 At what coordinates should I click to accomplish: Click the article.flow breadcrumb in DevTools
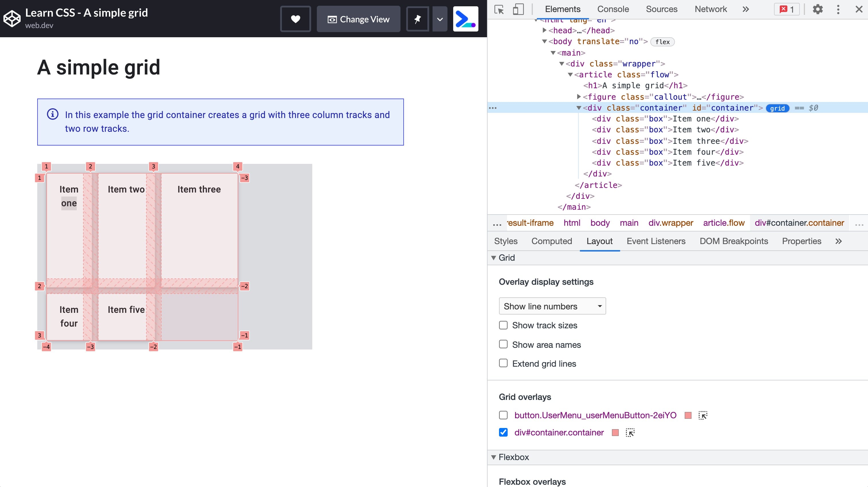724,222
